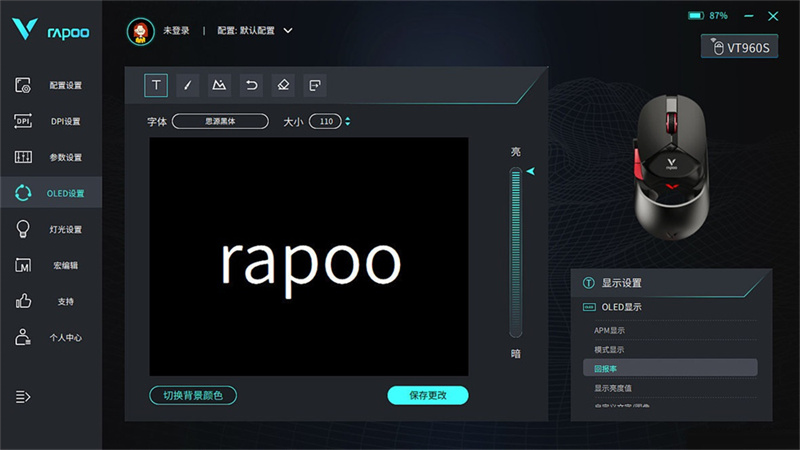Undo the last edit with the undo arrow

point(252,85)
